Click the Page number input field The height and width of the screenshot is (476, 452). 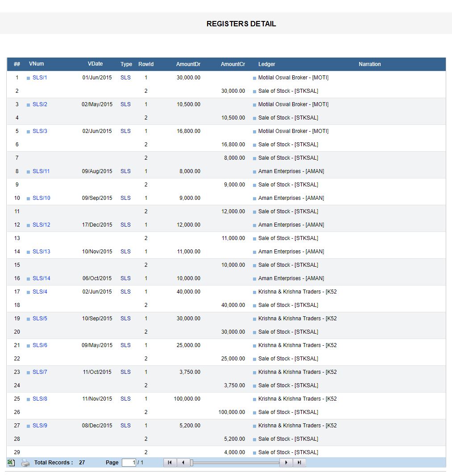pos(129,463)
